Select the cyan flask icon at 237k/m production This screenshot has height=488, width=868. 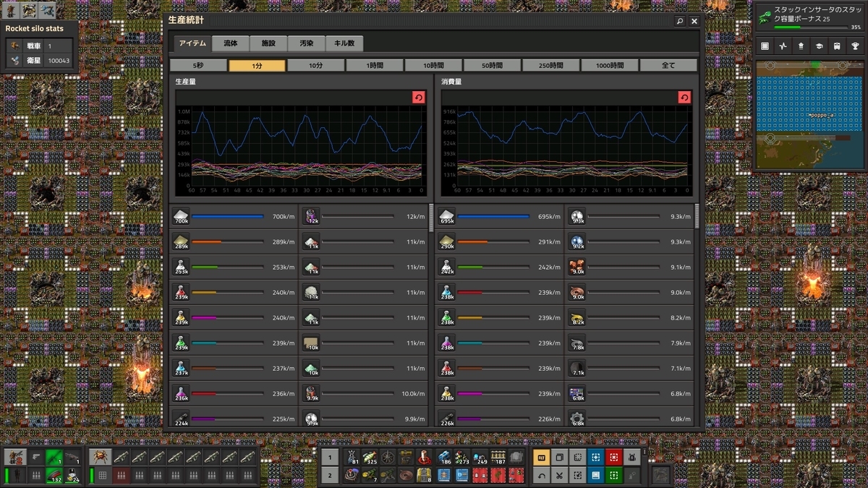181,369
